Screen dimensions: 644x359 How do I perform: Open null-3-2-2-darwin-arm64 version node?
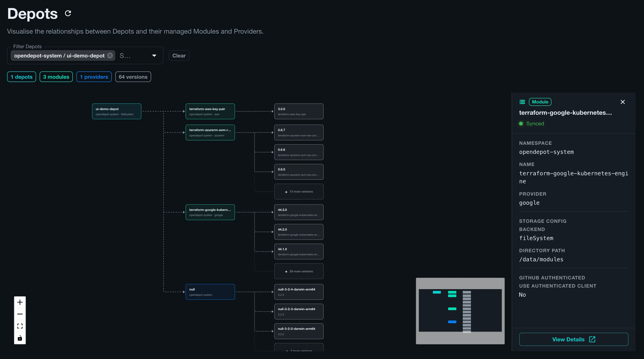coord(299,331)
